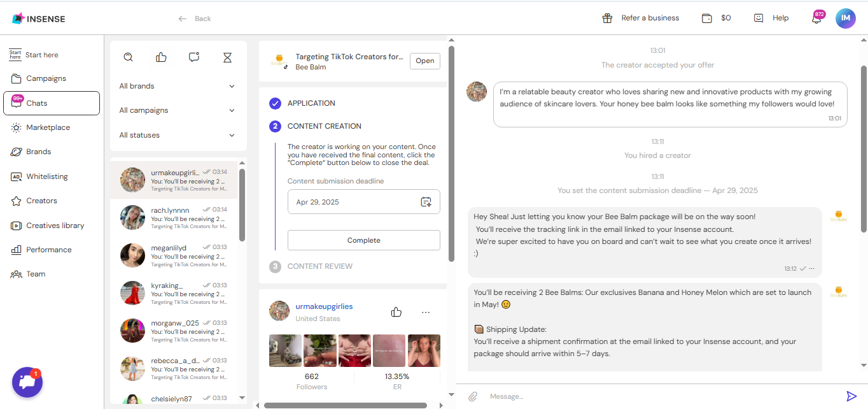Click the Team people icon
The image size is (868, 409).
[x=16, y=274]
